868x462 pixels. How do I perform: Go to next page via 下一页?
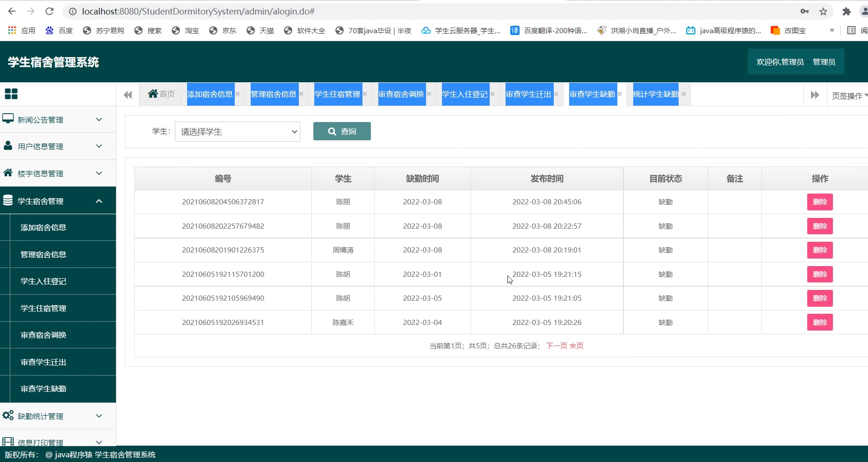(x=557, y=346)
